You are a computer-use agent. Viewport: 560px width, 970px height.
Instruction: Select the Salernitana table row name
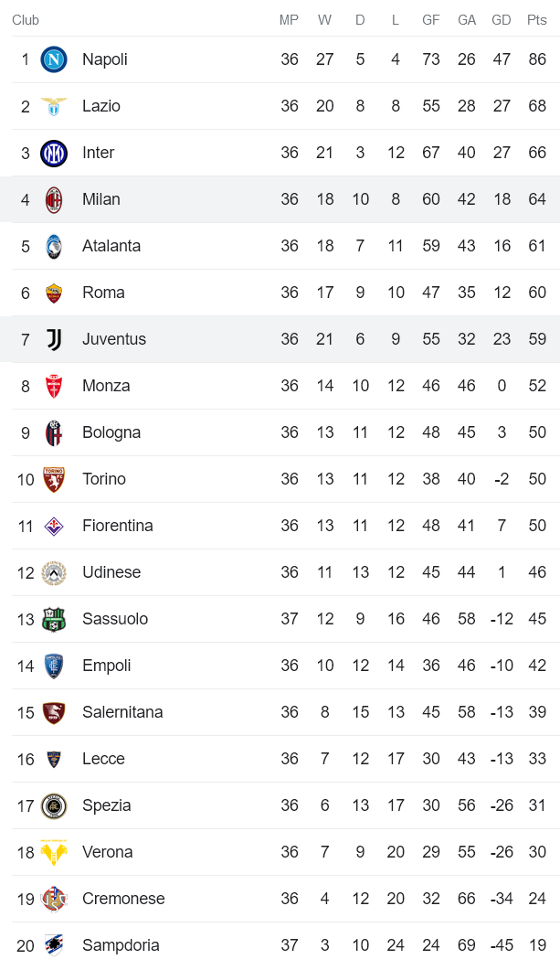[x=122, y=712]
